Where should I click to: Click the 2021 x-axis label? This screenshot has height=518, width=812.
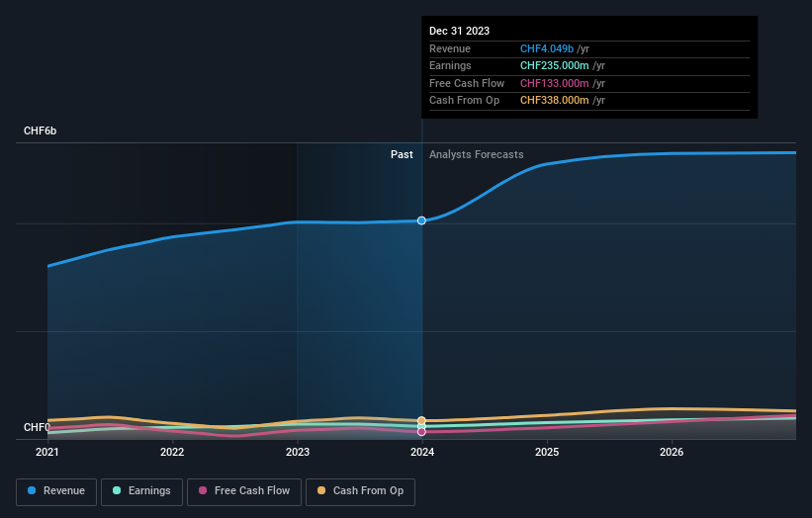[47, 452]
